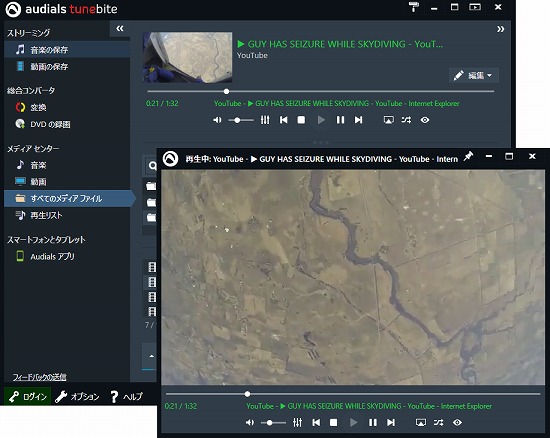
Task: Click the cast-to-screen icon in main window
Action: point(388,120)
